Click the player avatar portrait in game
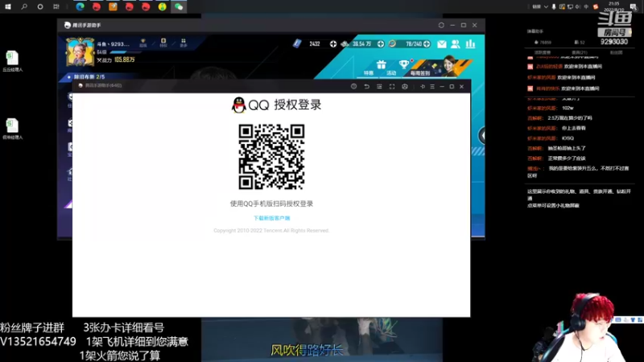This screenshot has height=362, width=644. pos(80,51)
